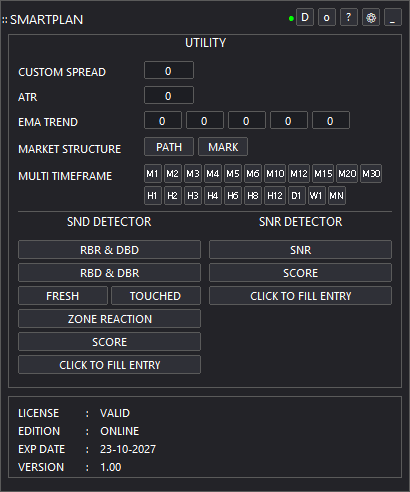Viewport: 410px width, 492px height.
Task: Click the fifth EMA Trend field
Action: tap(331, 120)
